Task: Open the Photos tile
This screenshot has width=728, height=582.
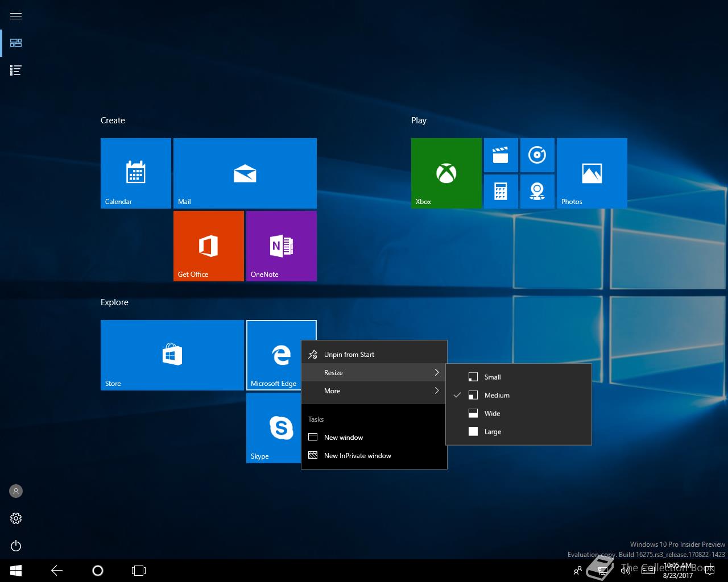Action: (x=592, y=173)
